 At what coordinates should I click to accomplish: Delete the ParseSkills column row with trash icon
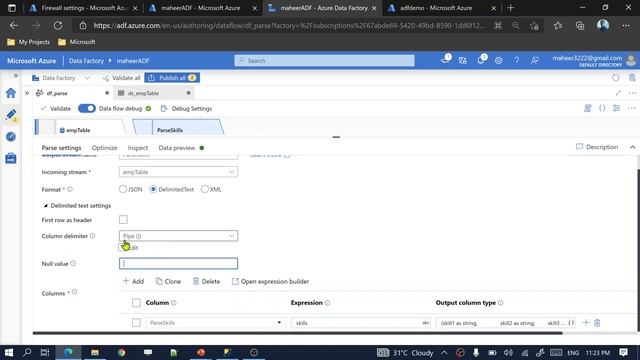(597, 323)
